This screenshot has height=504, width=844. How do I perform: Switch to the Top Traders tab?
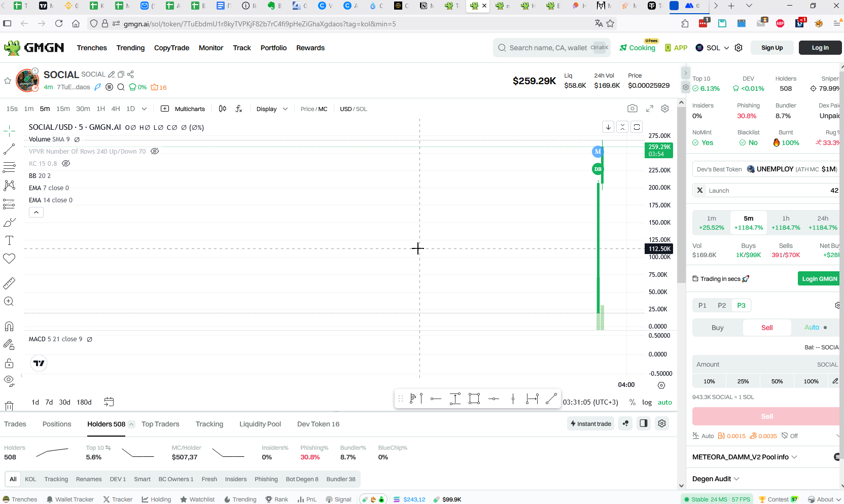[x=160, y=424]
